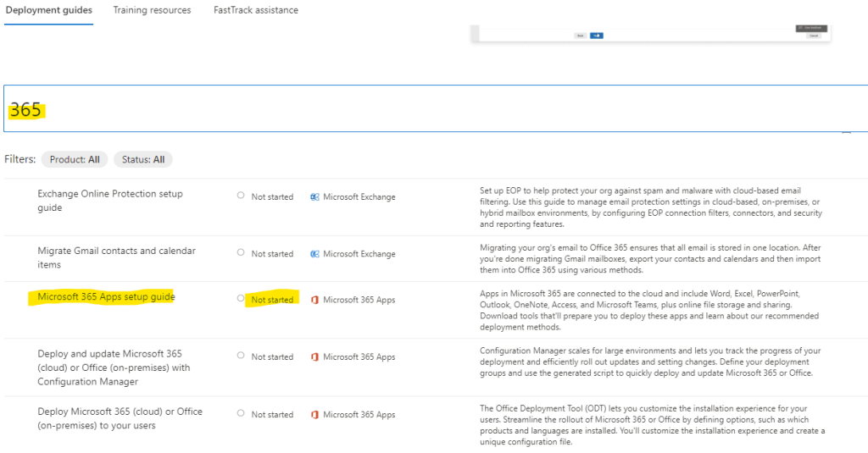Click Exchange icon in Exchange Online Protection row
The width and height of the screenshot is (868, 453).
(x=314, y=197)
